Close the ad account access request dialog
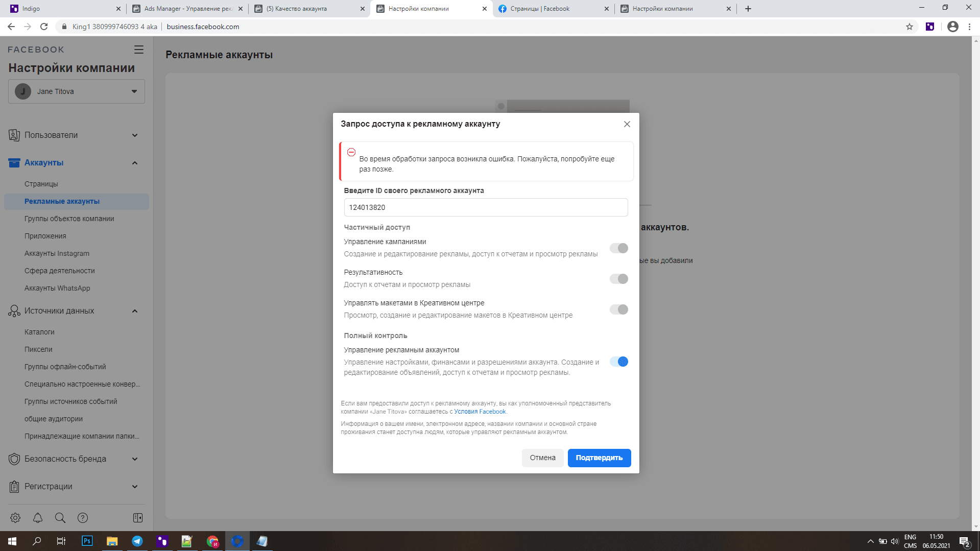The image size is (980, 551). click(x=627, y=124)
